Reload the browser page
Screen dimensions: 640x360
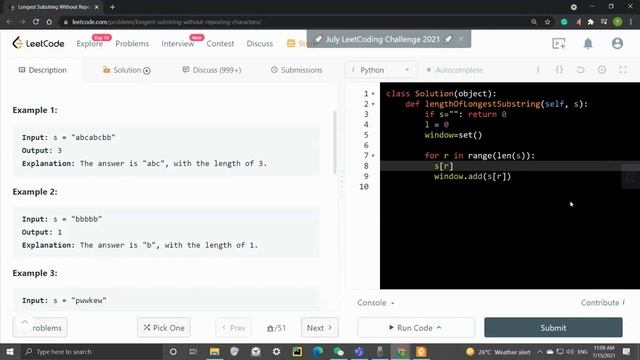click(x=36, y=22)
